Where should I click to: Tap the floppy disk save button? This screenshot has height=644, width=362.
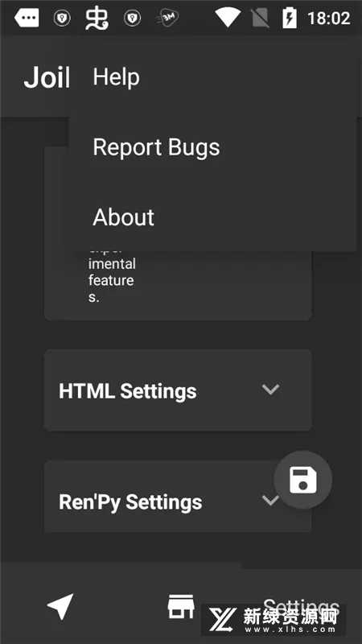click(303, 480)
